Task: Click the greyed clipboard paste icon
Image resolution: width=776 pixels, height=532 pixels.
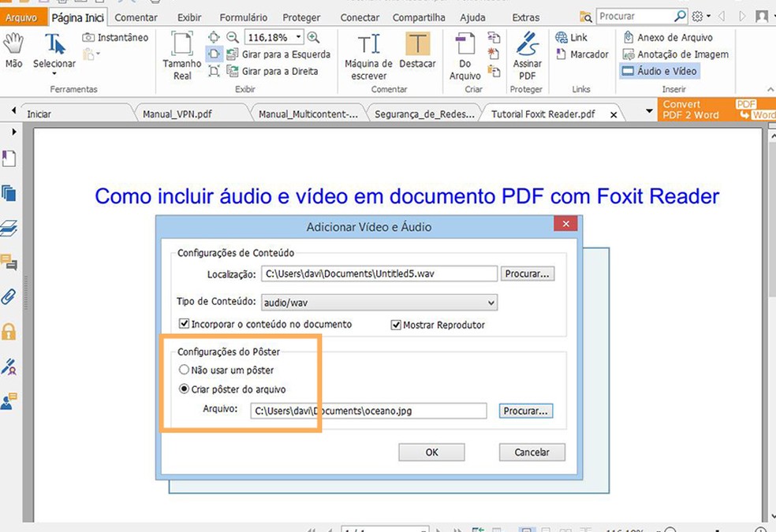Action: (x=89, y=54)
